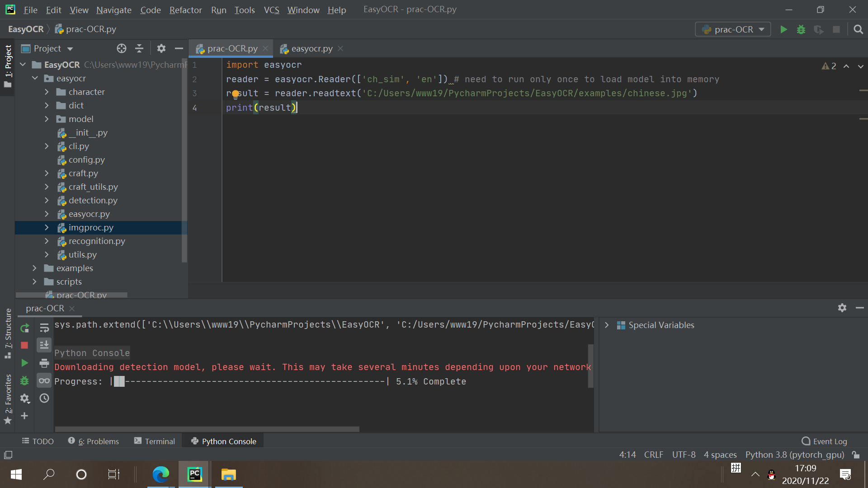Click the download progress bar in the console
This screenshot has height=488, width=868.
pos(249,381)
